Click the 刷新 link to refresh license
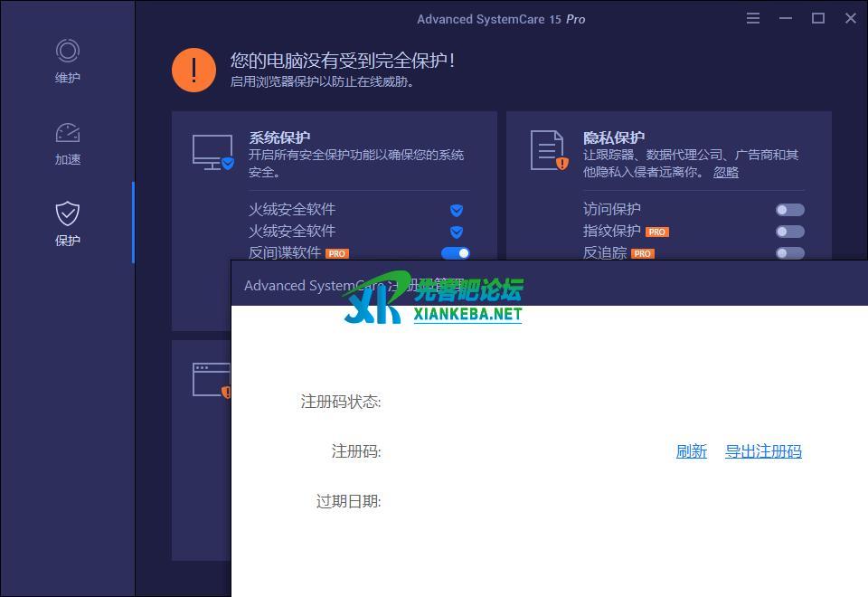868x597 pixels. coord(691,451)
